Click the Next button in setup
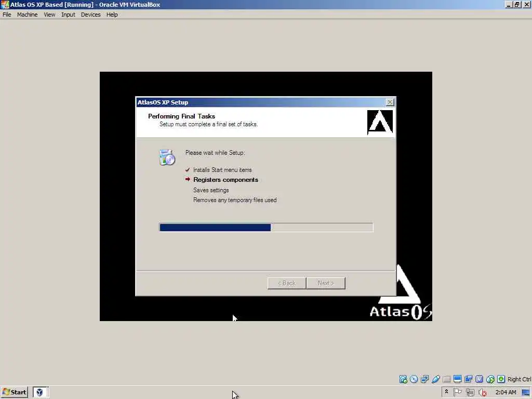This screenshot has width=532, height=399. click(x=326, y=283)
